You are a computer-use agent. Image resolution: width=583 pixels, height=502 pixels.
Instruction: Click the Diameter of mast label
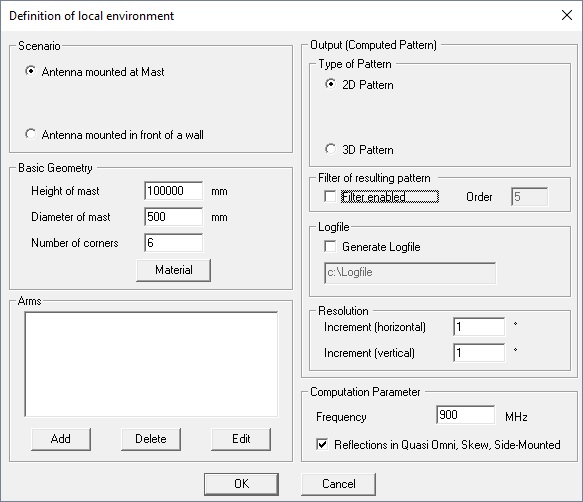pyautogui.click(x=71, y=217)
